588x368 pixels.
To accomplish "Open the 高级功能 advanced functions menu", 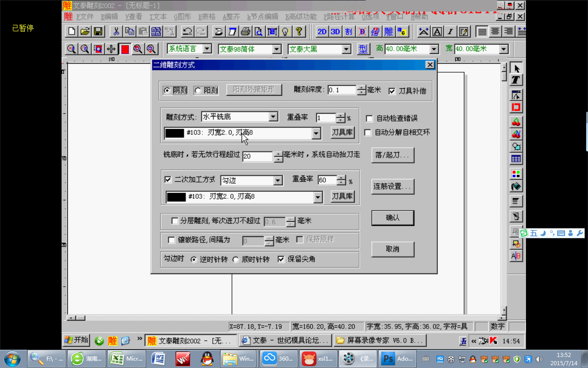I will 301,16.
